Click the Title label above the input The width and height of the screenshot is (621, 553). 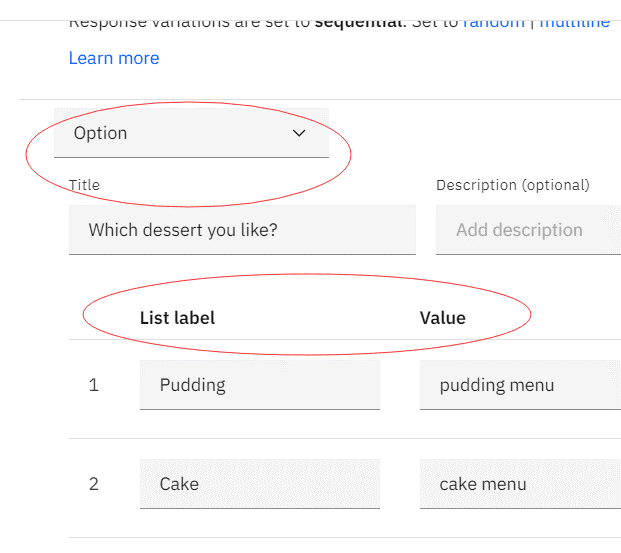pos(84,185)
